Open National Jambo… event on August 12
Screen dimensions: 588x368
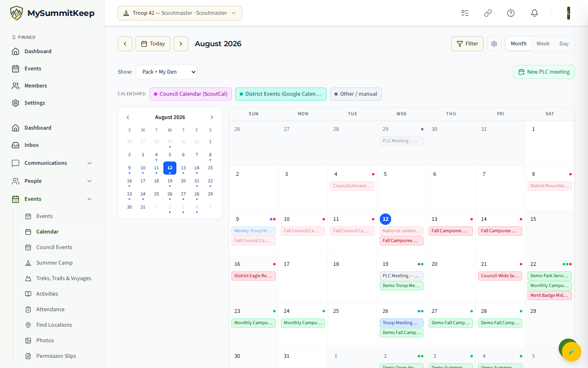coord(401,231)
